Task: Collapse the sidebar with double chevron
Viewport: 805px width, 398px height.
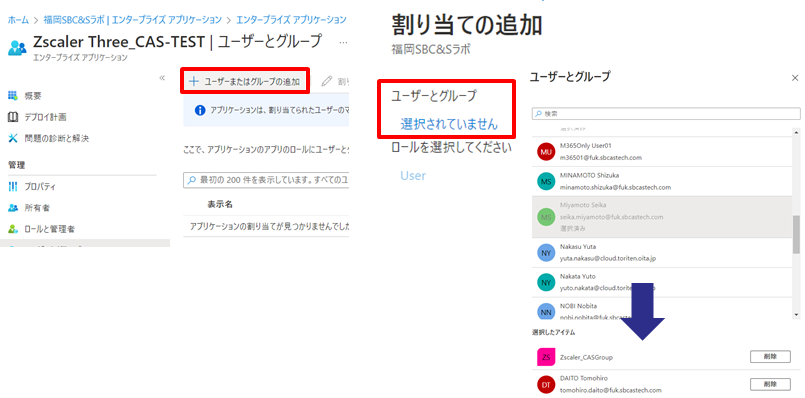Action: (162, 78)
